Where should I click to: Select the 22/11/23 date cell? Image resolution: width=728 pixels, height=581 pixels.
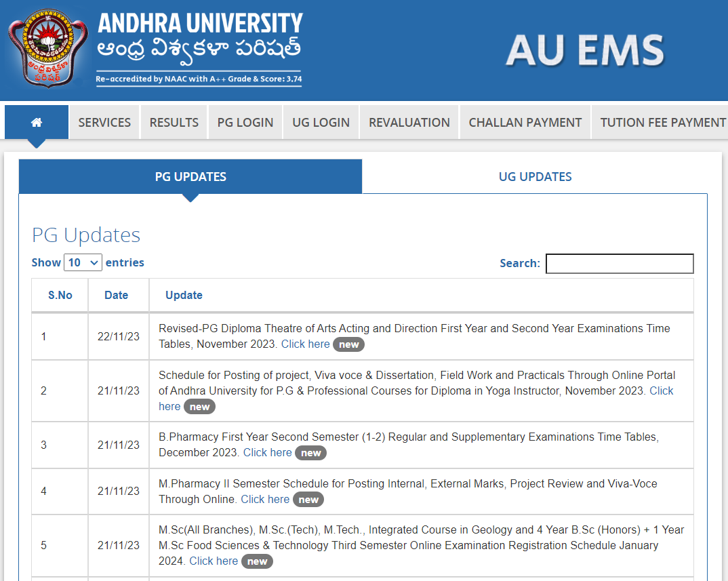pos(119,336)
